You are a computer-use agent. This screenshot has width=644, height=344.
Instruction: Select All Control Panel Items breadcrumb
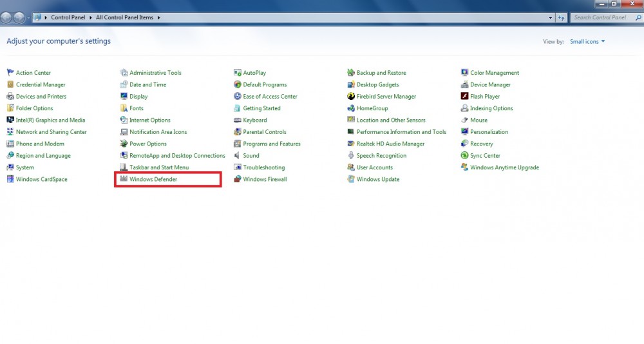coord(124,17)
